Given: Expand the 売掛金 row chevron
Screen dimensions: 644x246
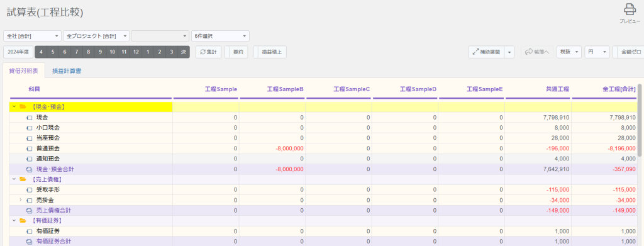Looking at the screenshot, I should click(x=21, y=201).
